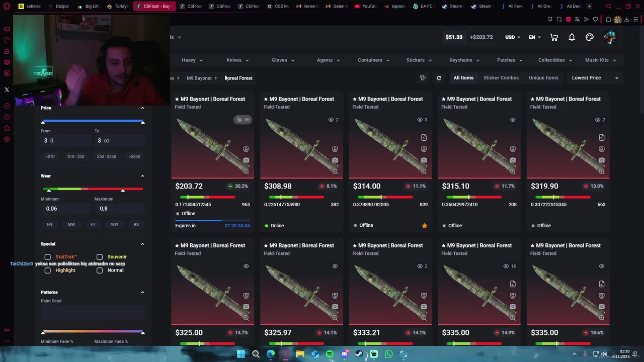Open Discord from the taskbar
The height and width of the screenshot is (362, 644).
pyautogui.click(x=344, y=354)
